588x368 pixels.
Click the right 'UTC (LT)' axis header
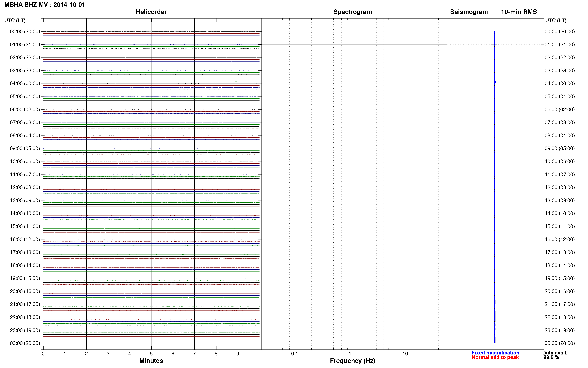click(556, 20)
